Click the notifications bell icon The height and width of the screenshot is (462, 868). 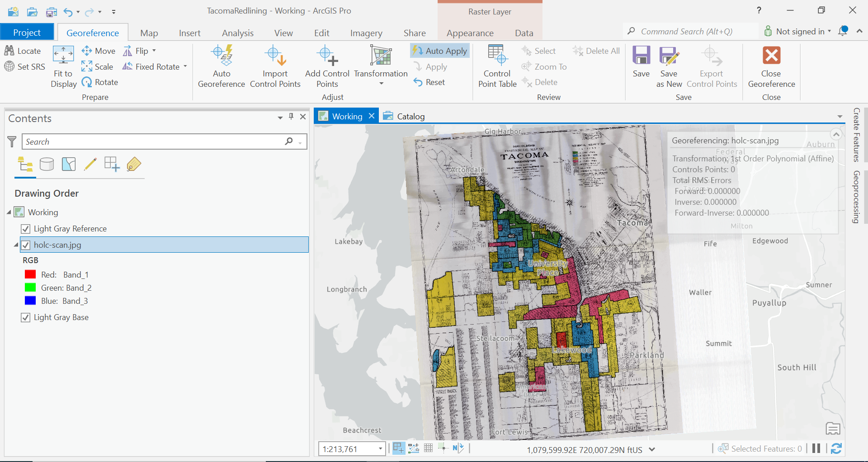tap(843, 31)
